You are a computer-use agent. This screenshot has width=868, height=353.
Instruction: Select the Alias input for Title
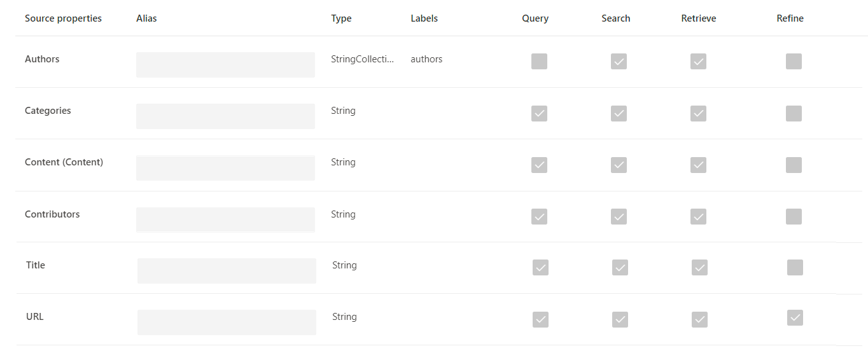(227, 271)
